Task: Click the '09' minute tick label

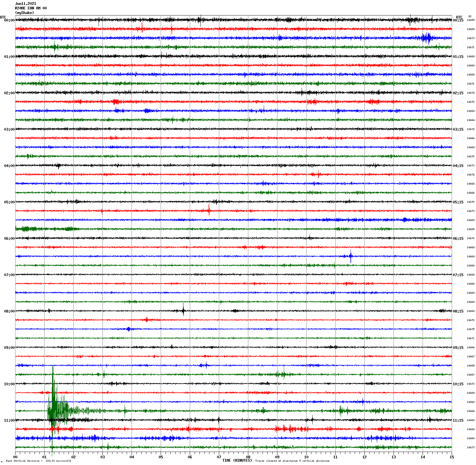Action: (277, 457)
